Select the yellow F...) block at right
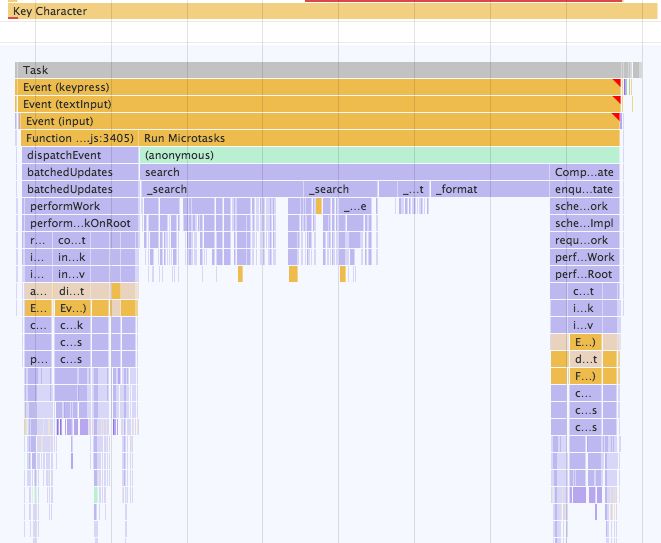 point(585,376)
